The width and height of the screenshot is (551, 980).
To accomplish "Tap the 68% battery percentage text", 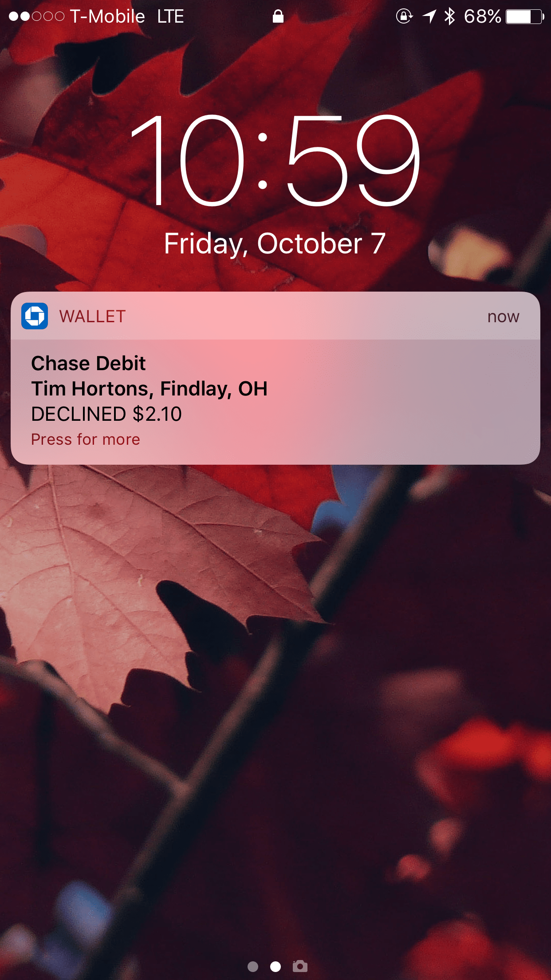I will tap(482, 17).
